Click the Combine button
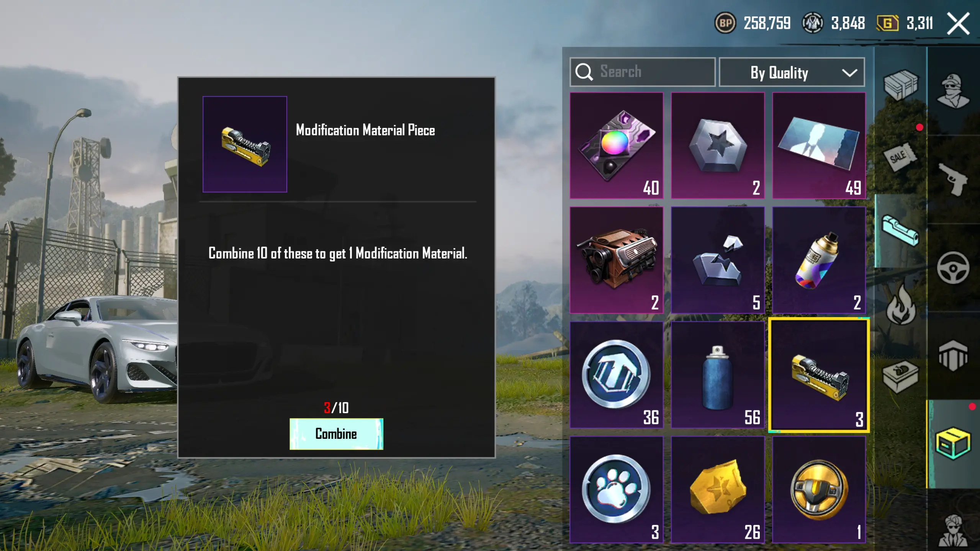980x551 pixels. [x=336, y=434]
